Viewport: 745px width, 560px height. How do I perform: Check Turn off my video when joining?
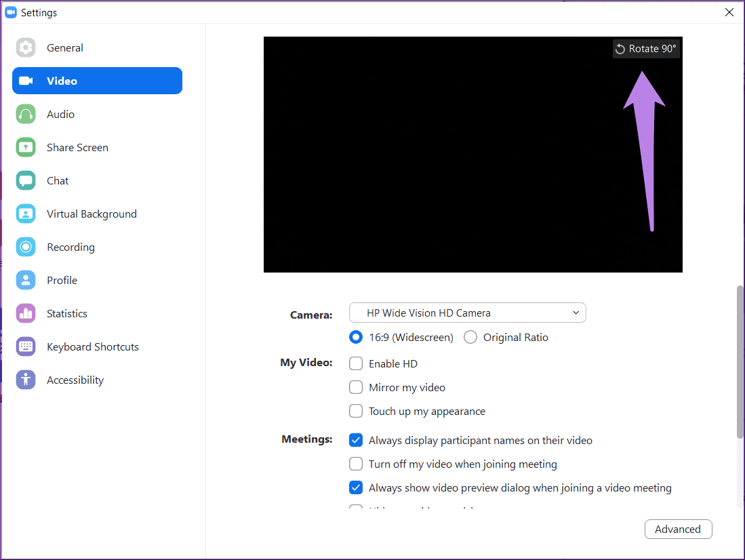pos(356,464)
